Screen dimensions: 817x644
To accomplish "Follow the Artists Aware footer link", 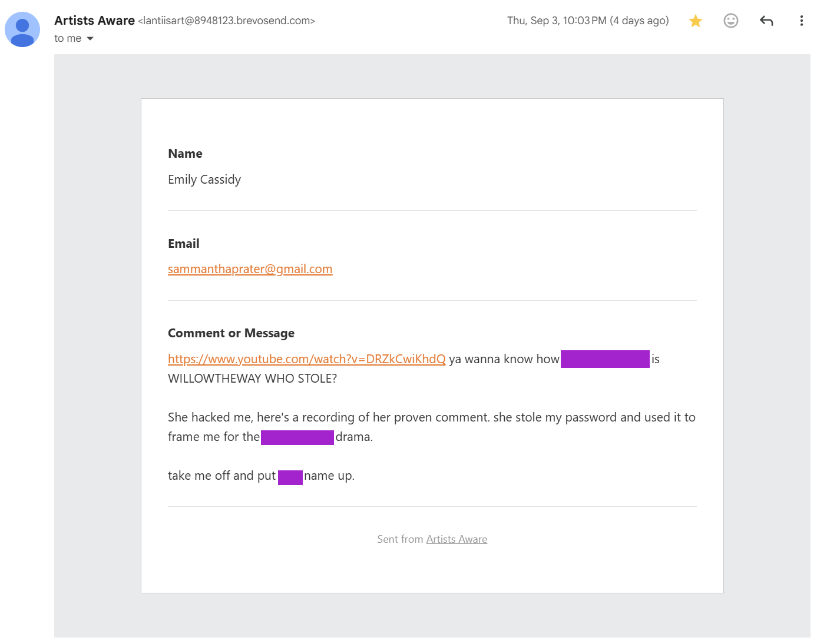I will [x=457, y=539].
